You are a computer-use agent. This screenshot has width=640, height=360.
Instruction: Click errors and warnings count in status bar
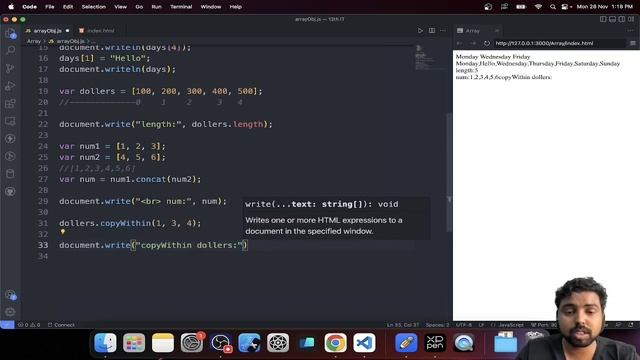pos(29,325)
